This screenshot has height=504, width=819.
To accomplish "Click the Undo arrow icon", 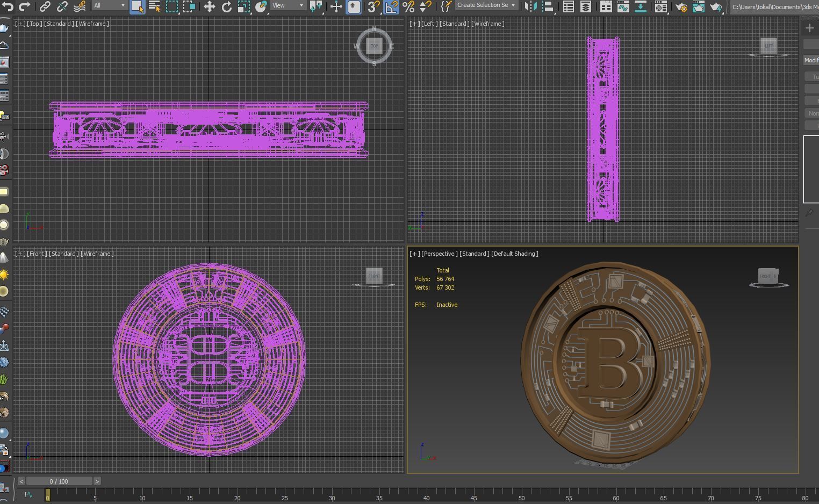I will (x=8, y=6).
